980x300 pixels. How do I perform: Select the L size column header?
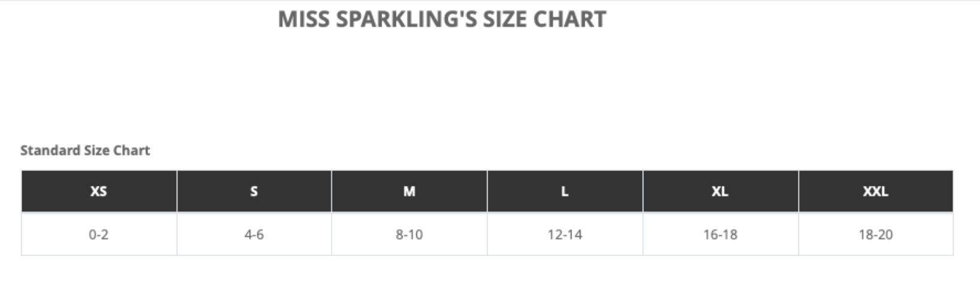[565, 191]
